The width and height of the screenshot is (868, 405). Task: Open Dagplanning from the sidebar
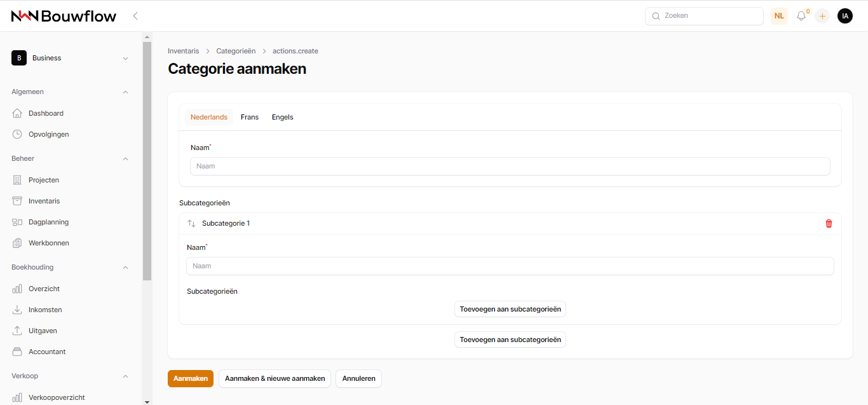pos(48,222)
